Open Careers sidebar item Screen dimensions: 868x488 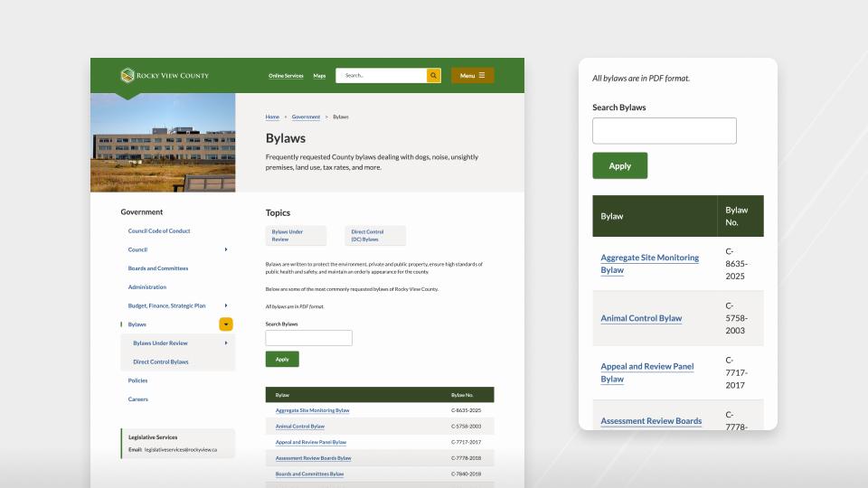(137, 399)
